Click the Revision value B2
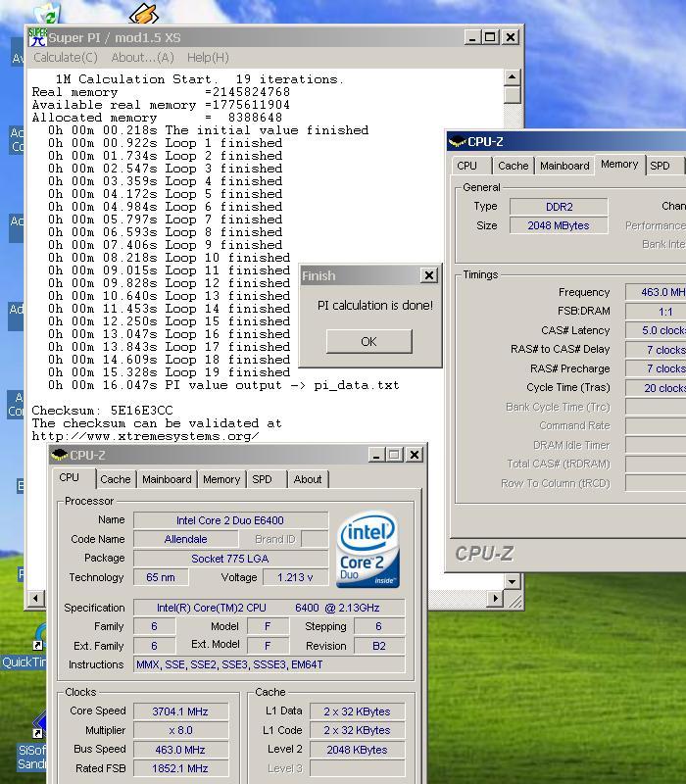 click(x=379, y=646)
